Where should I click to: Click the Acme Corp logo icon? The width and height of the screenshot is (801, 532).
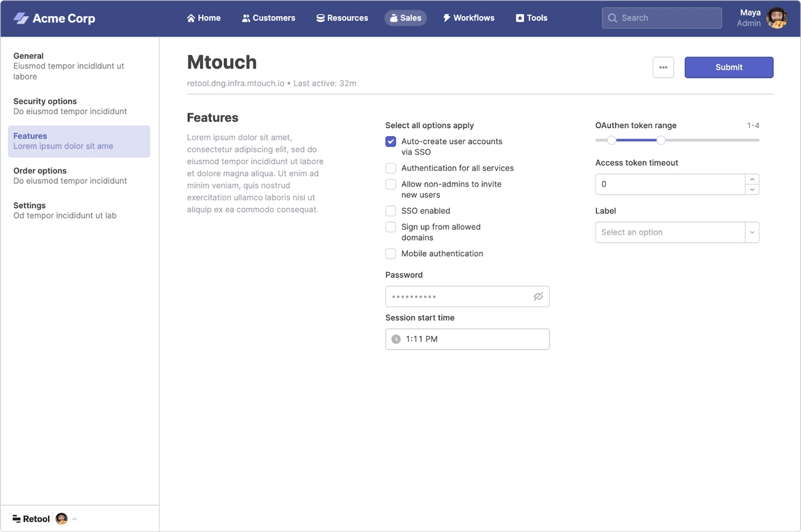point(21,18)
